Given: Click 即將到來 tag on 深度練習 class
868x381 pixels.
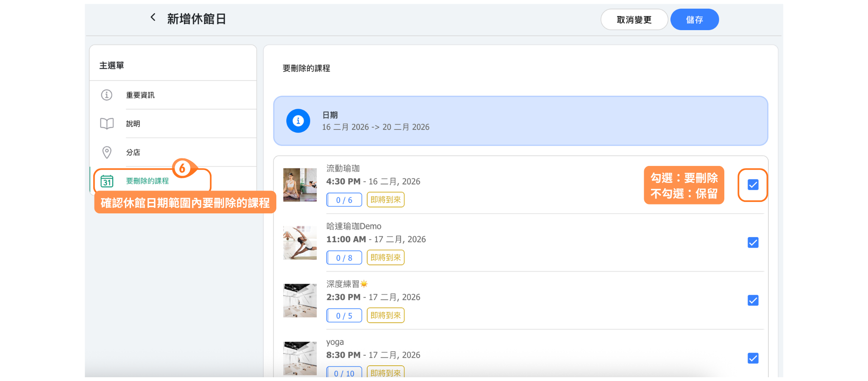Looking at the screenshot, I should pos(385,315).
